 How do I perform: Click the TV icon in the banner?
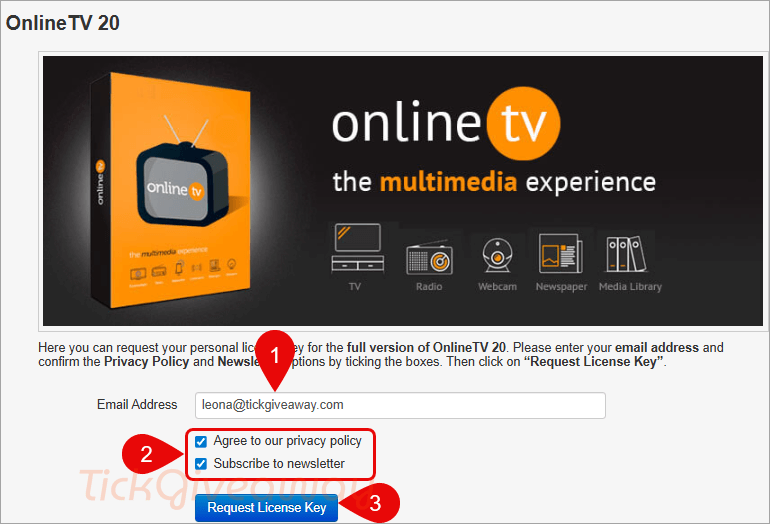pos(358,248)
